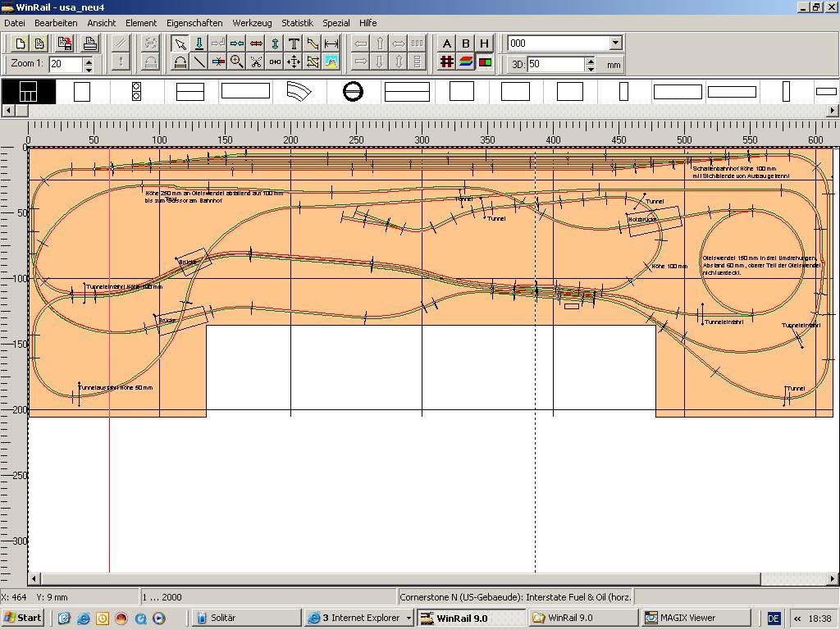Image resolution: width=840 pixels, height=630 pixels.
Task: Click the text tool T icon
Action: tap(294, 43)
